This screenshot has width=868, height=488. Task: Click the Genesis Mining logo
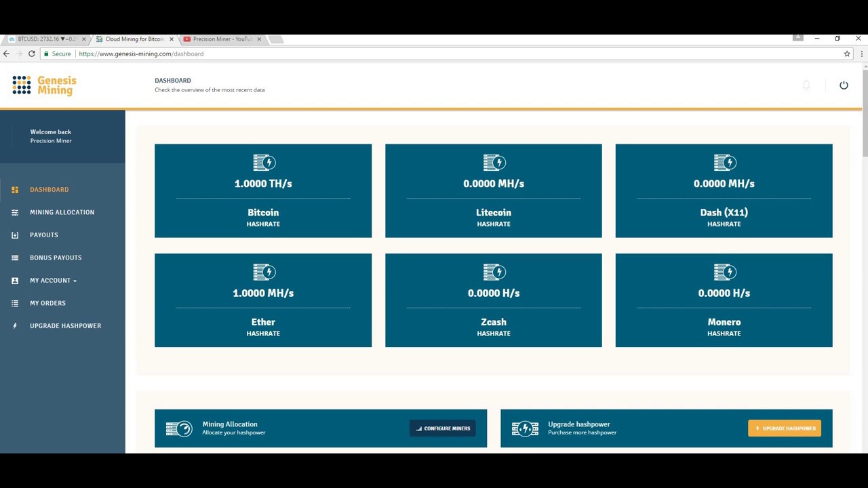[44, 85]
